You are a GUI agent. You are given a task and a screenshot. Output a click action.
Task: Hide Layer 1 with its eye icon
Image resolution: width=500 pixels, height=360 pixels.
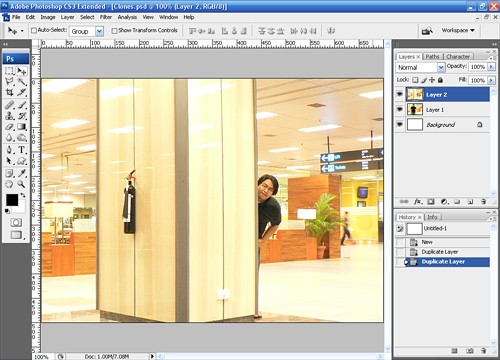pos(400,109)
